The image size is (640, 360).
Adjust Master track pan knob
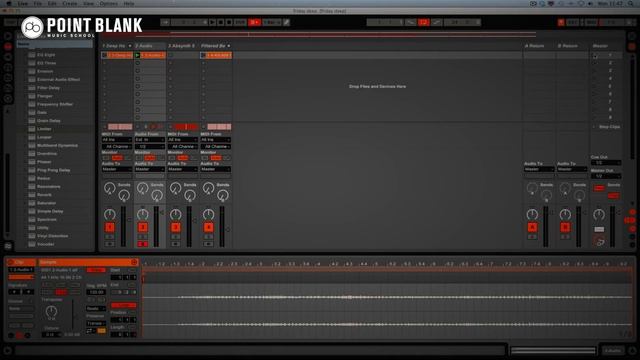coord(599,214)
